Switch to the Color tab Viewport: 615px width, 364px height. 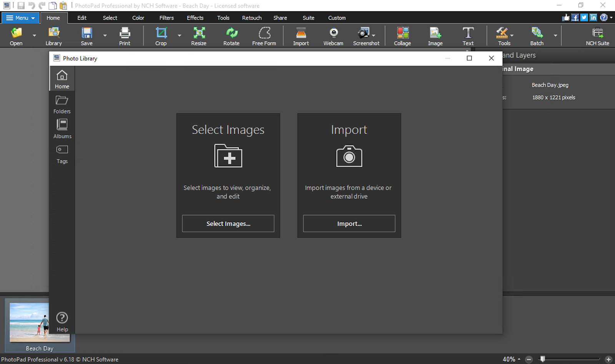pos(138,18)
